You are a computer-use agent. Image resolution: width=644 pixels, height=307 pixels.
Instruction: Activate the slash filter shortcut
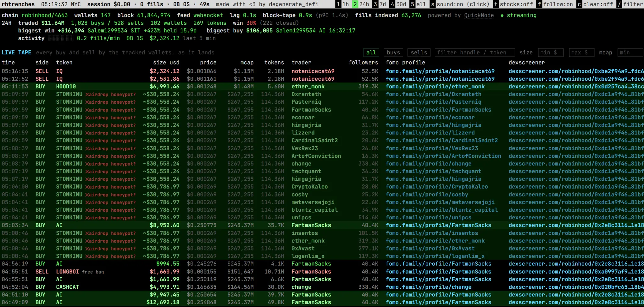point(630,4)
